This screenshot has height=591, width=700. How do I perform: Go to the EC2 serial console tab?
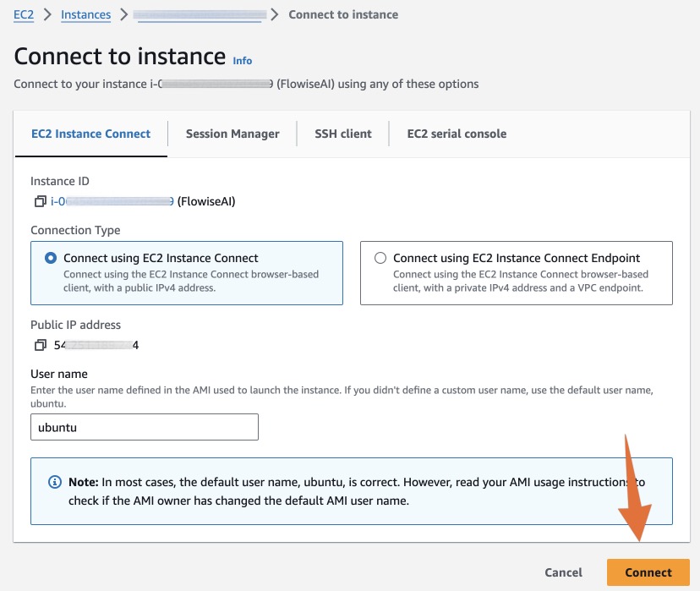(x=457, y=134)
